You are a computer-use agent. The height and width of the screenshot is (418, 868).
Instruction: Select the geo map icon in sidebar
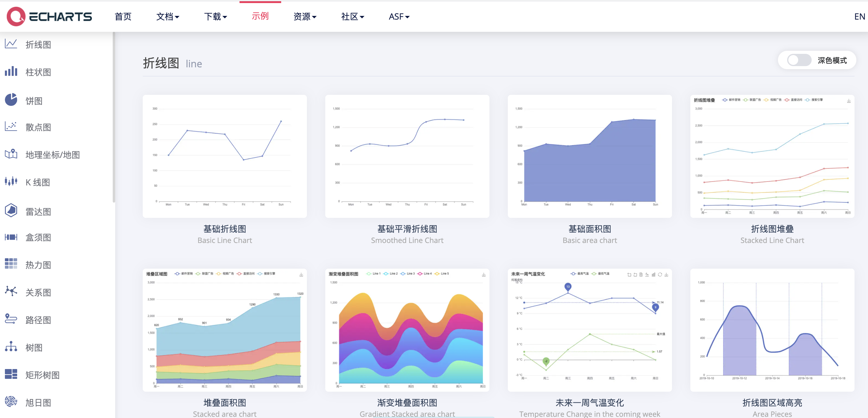pos(11,154)
